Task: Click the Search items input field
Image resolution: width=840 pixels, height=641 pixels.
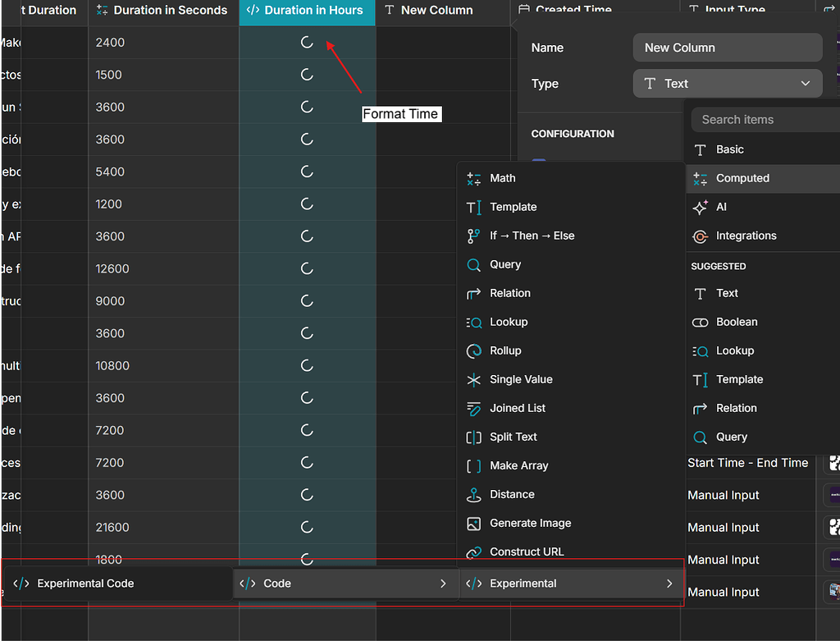Action: [x=764, y=119]
